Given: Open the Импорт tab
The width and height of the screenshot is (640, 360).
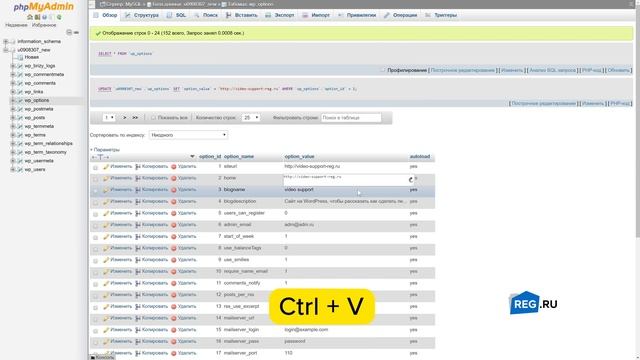Looking at the screenshot, I should (x=316, y=15).
